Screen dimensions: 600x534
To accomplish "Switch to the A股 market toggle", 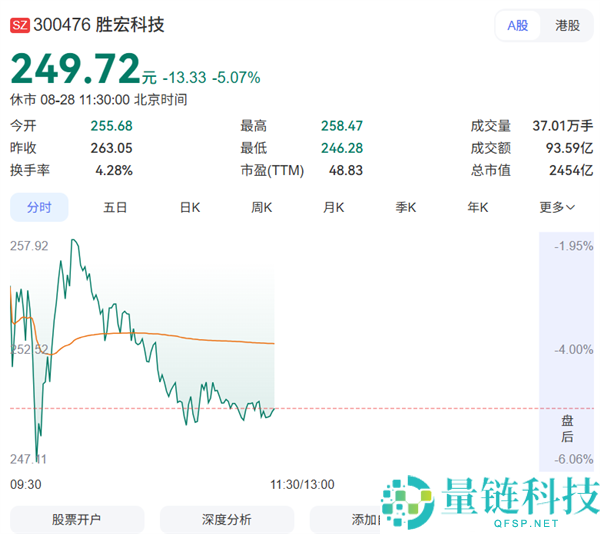I will tap(518, 26).
